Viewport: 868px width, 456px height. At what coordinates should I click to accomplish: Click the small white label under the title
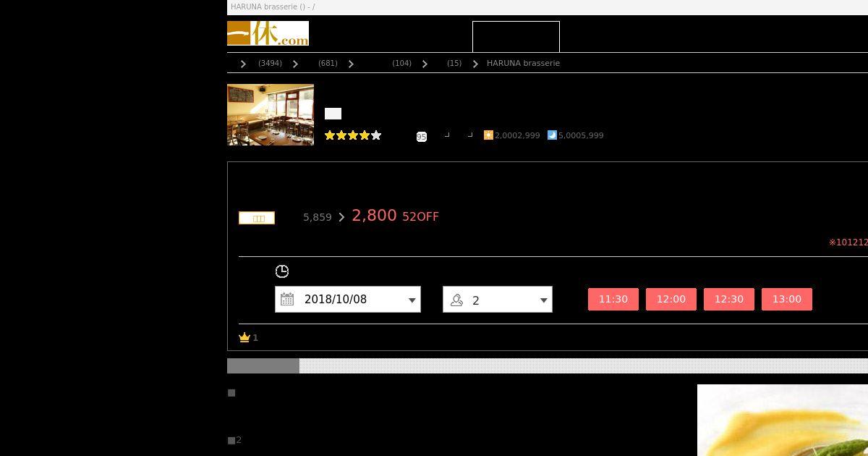[x=333, y=114]
